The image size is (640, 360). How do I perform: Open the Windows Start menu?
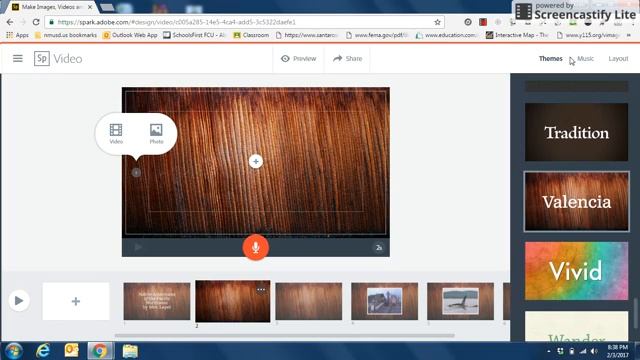(13, 351)
